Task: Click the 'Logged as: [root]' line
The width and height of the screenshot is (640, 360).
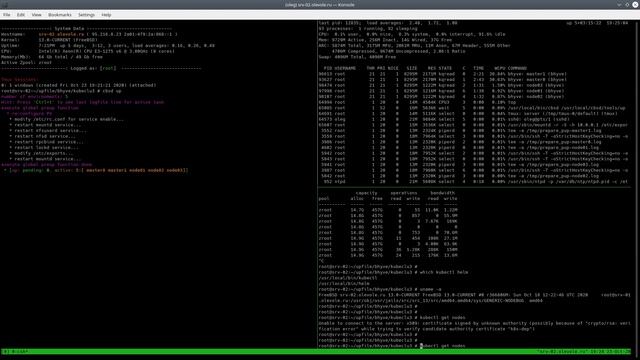Action: (x=101, y=68)
